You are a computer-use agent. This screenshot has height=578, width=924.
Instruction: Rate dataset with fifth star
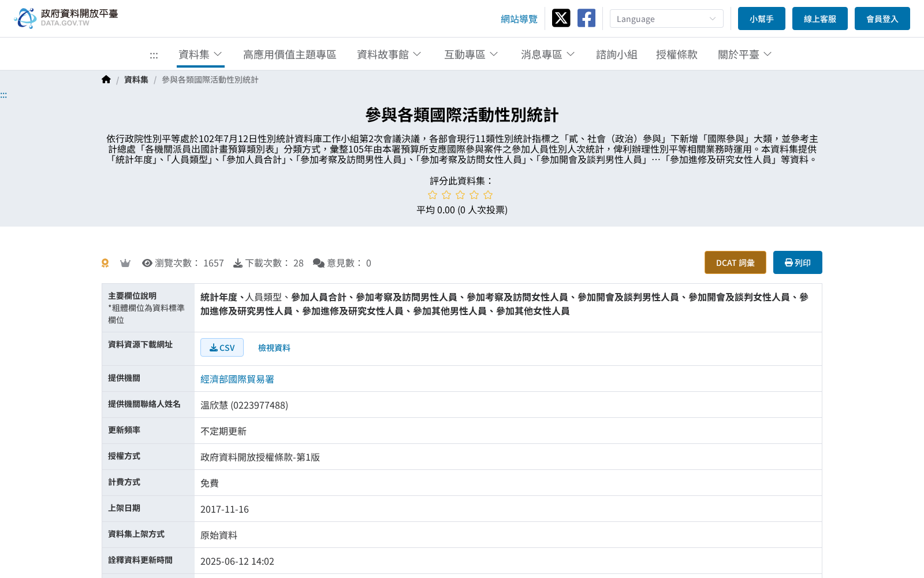pyautogui.click(x=488, y=195)
